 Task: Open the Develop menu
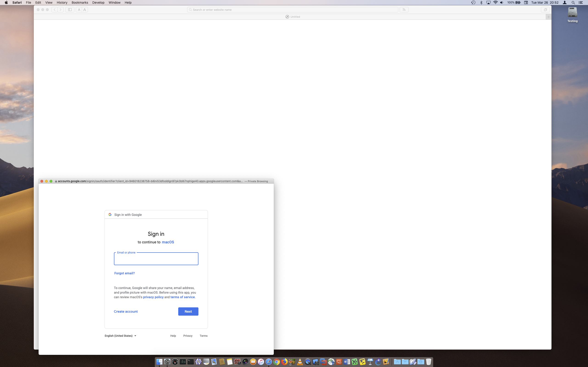point(98,3)
